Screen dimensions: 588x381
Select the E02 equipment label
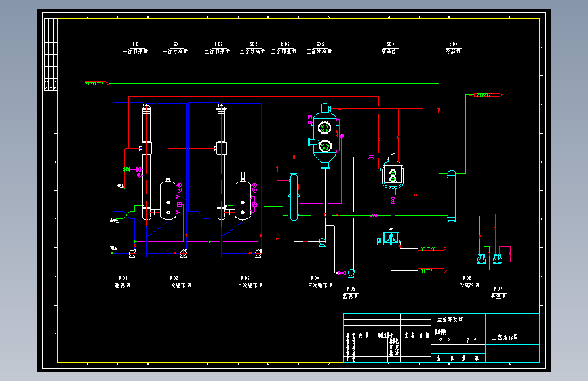tap(218, 47)
